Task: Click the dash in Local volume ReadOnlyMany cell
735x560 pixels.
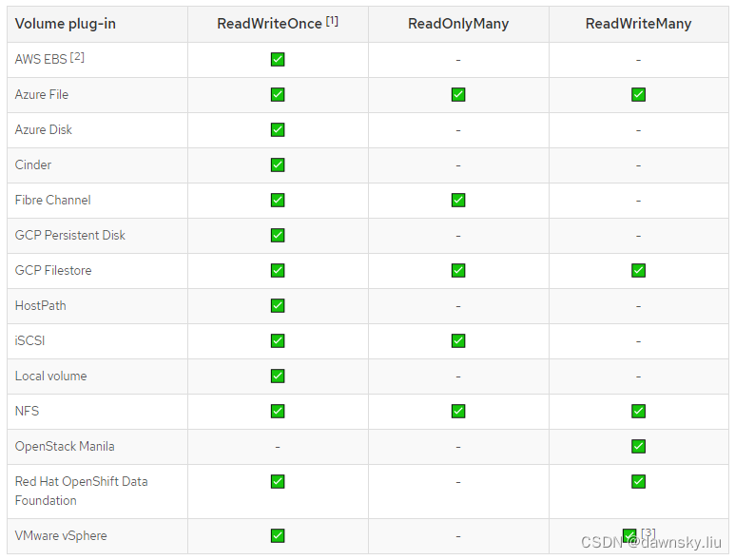Action: coord(458,377)
